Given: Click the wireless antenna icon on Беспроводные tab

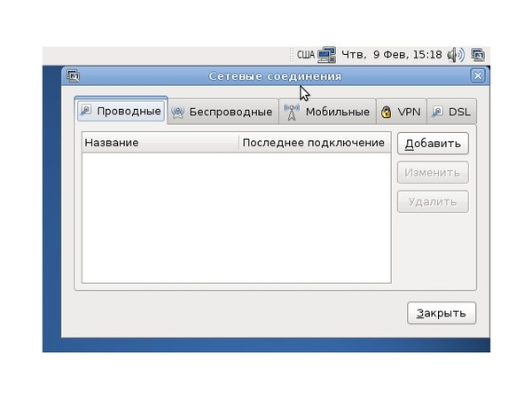Looking at the screenshot, I should tap(178, 112).
